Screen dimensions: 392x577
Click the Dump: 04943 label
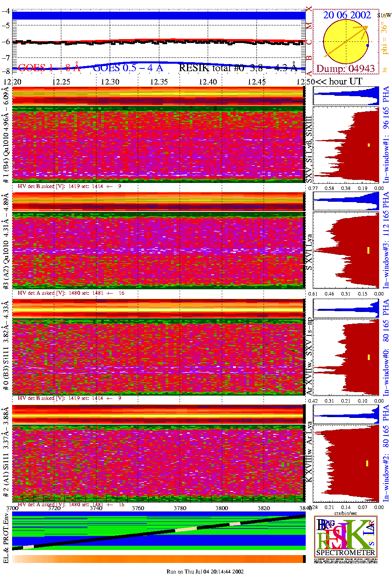[x=346, y=69]
